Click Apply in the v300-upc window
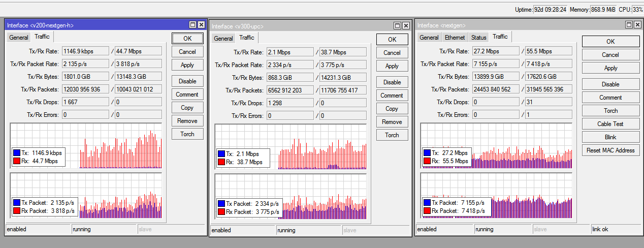The image size is (644, 248). [392, 66]
